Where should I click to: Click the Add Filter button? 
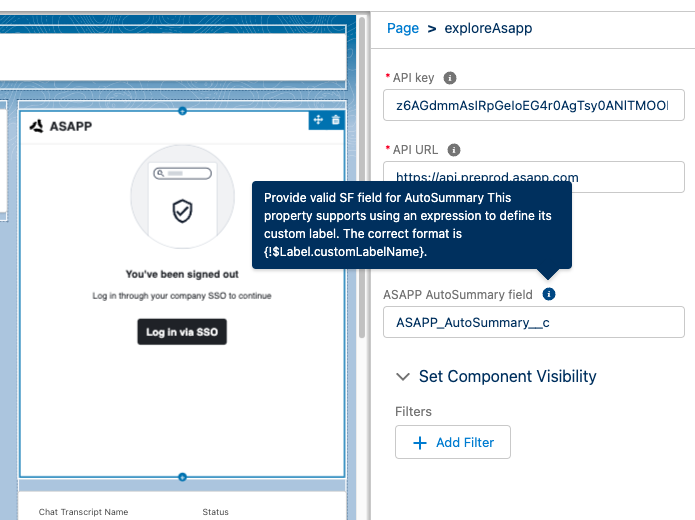(453, 442)
